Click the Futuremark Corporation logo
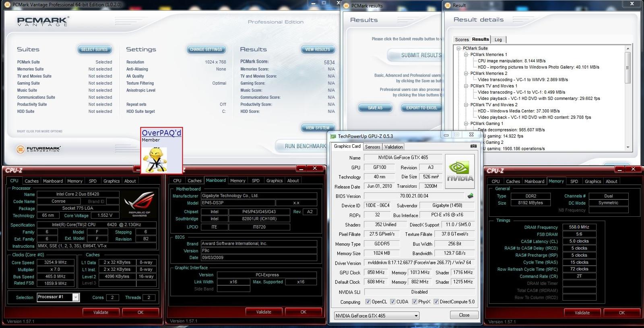The width and height of the screenshot is (644, 328). tap(39, 149)
